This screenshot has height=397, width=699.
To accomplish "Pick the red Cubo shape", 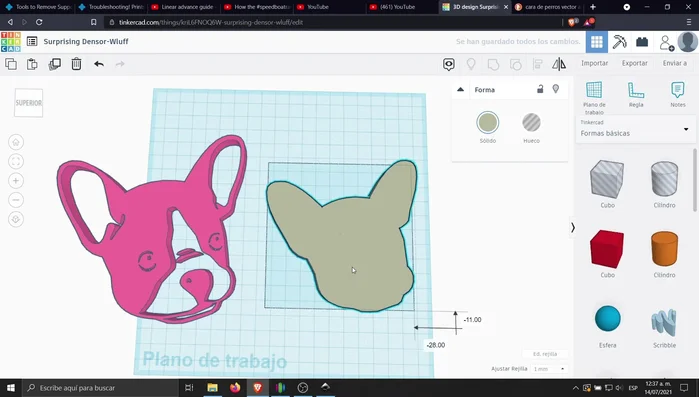I will [x=607, y=249].
